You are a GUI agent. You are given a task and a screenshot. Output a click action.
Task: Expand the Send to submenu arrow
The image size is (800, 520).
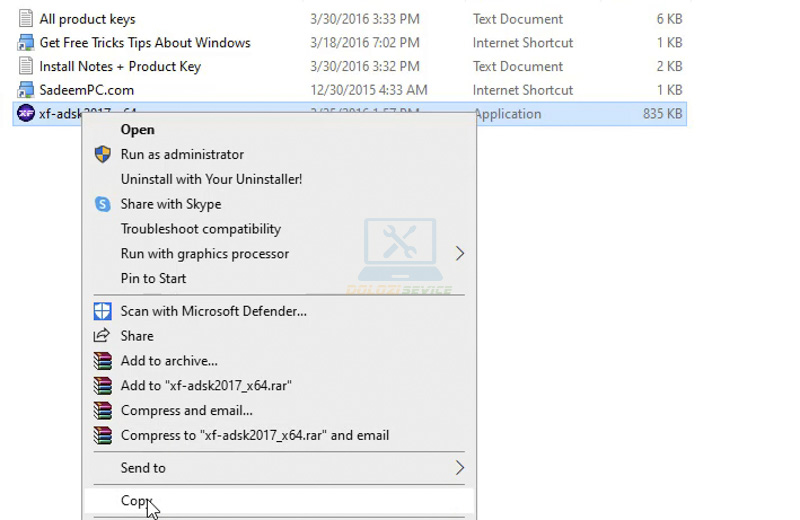460,468
